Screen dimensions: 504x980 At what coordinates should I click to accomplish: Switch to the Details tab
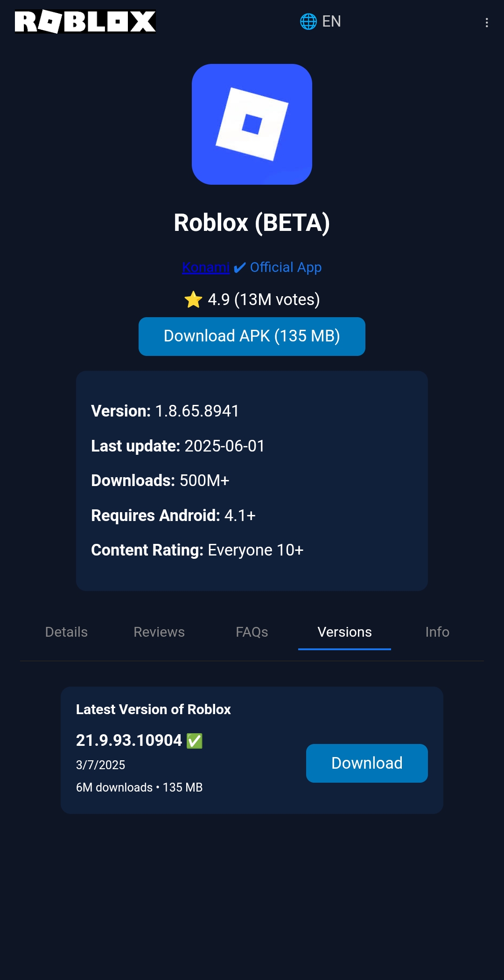click(66, 632)
